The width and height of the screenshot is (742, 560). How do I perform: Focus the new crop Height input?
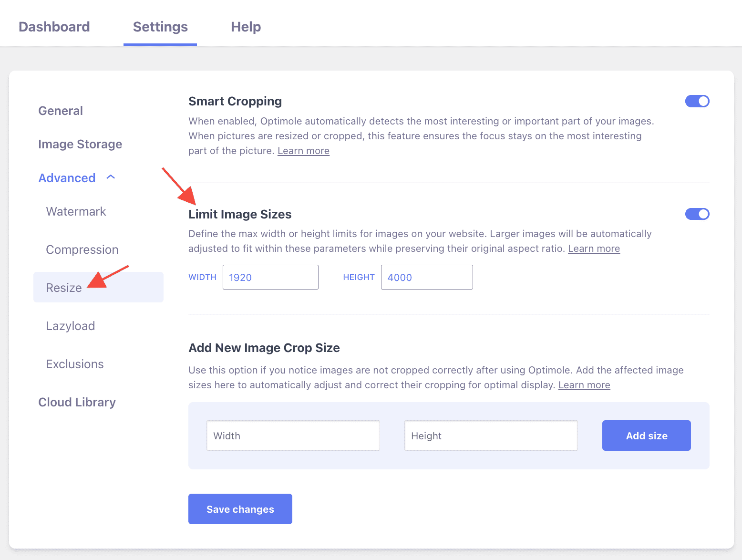click(491, 436)
